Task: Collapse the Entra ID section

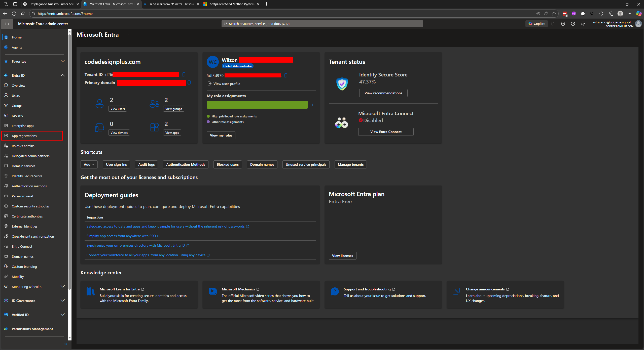Action: pos(63,75)
